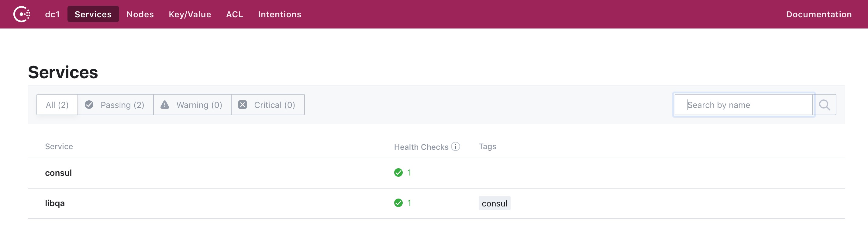Viewport: 868px width, 231px height.
Task: Open the Key/Value section
Action: coord(190,14)
